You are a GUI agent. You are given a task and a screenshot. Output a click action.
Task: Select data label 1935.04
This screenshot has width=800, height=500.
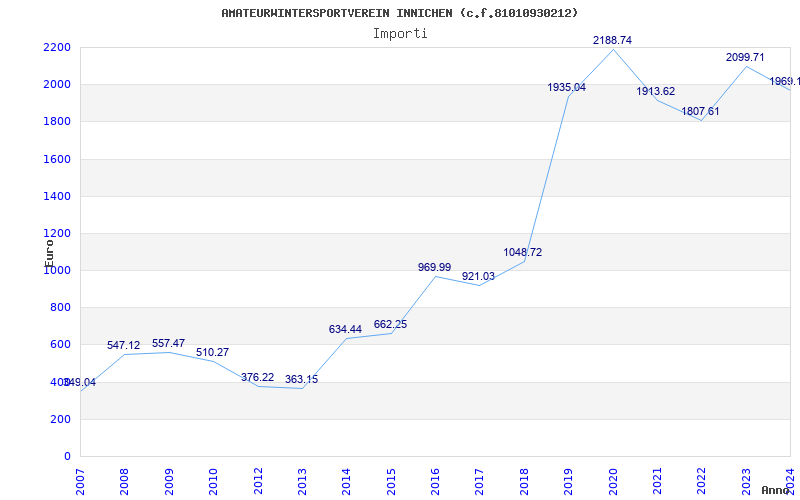pos(567,88)
